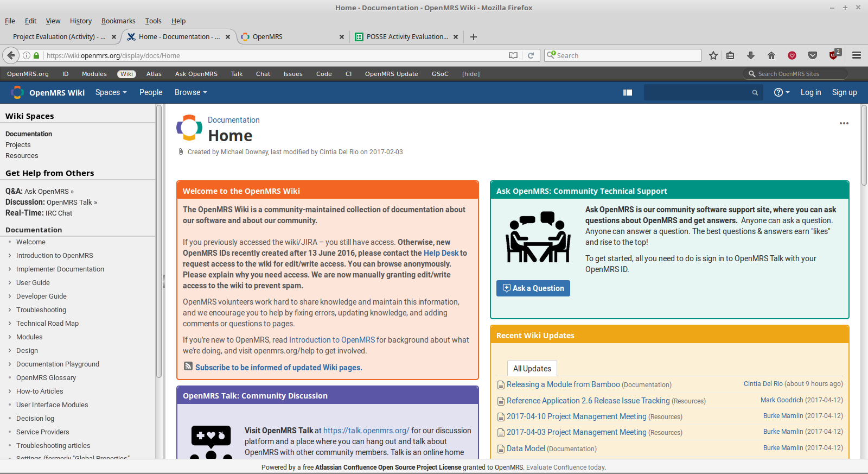Click the attachment paperclip icon under Home
The height and width of the screenshot is (474, 868).
coord(181,152)
